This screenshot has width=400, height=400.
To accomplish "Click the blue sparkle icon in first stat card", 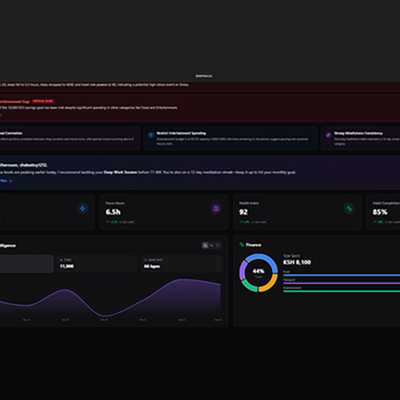I will 83,209.
